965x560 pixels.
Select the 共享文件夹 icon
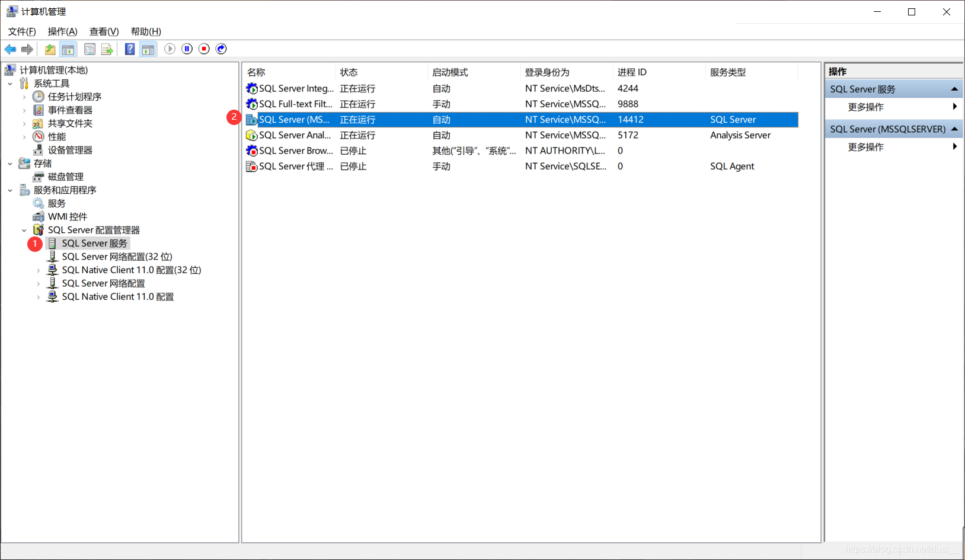click(39, 123)
